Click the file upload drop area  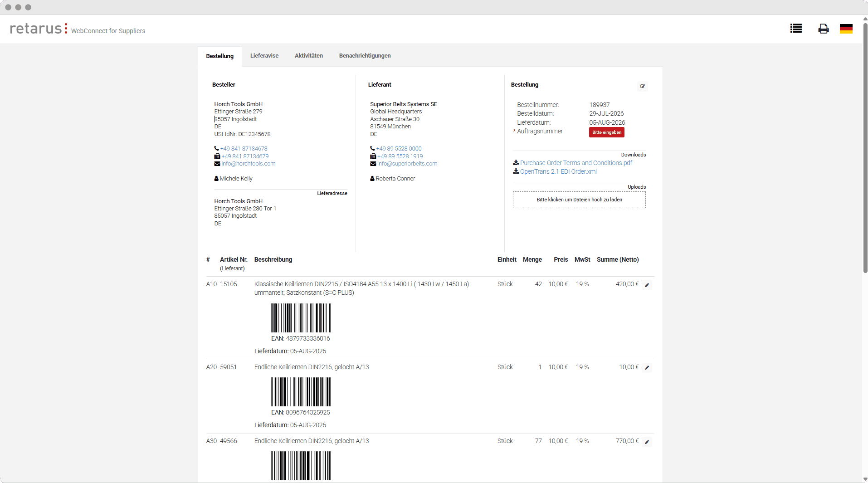579,200
